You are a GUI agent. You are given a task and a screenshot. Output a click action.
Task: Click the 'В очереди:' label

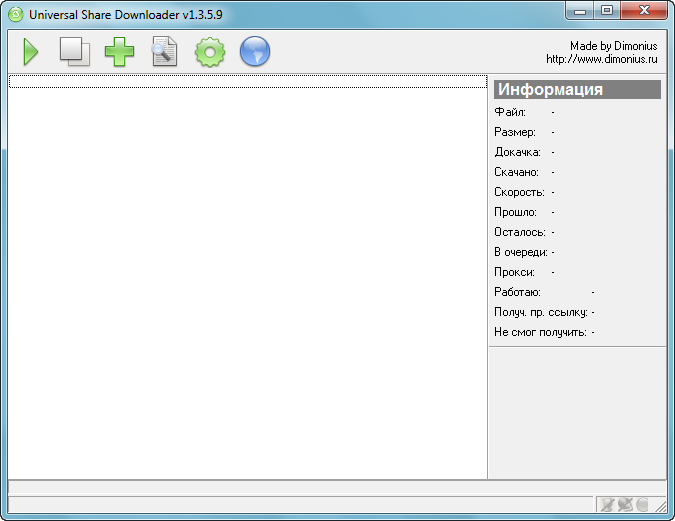click(521, 252)
